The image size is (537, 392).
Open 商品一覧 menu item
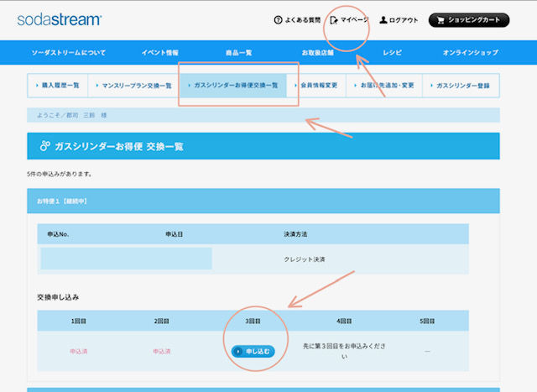pyautogui.click(x=238, y=52)
